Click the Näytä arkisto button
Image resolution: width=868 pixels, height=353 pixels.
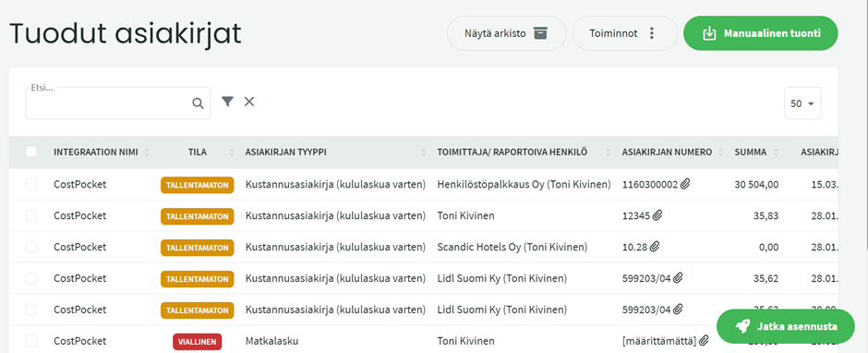(x=507, y=33)
